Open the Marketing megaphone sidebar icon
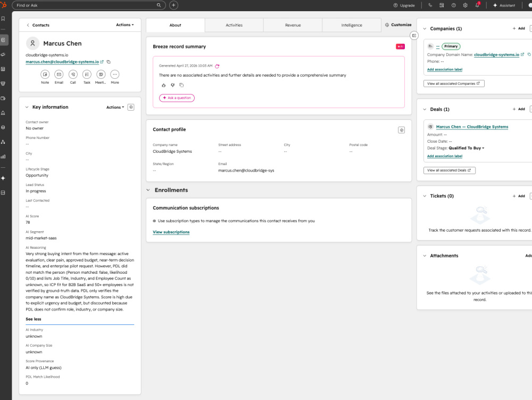 (x=3, y=54)
